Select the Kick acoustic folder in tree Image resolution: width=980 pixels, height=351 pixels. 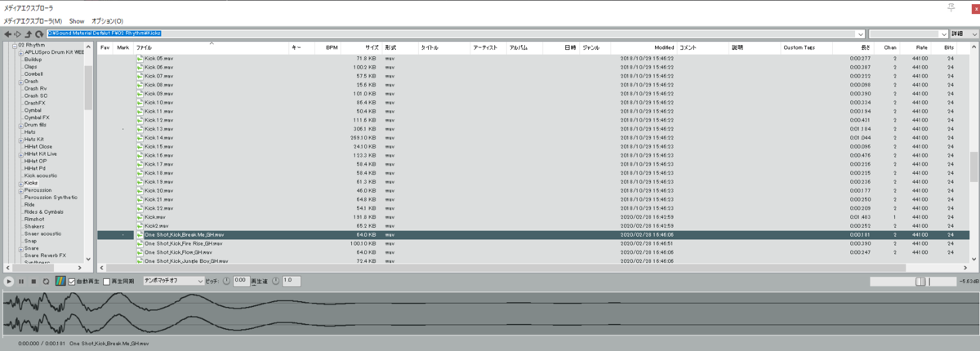point(41,175)
